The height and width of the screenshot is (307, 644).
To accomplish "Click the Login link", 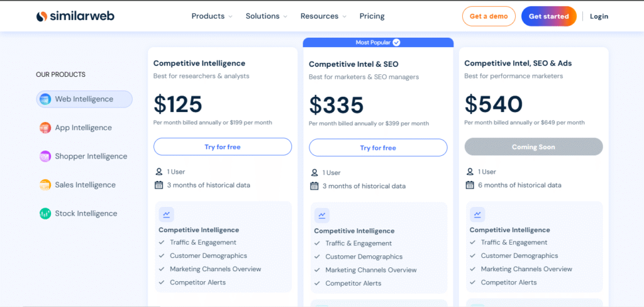I will click(599, 16).
